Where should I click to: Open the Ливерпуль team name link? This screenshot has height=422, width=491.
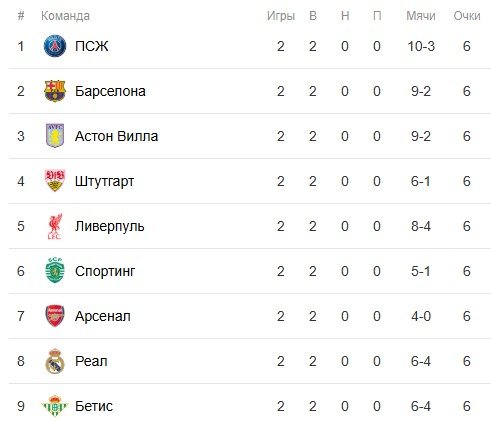[109, 227]
